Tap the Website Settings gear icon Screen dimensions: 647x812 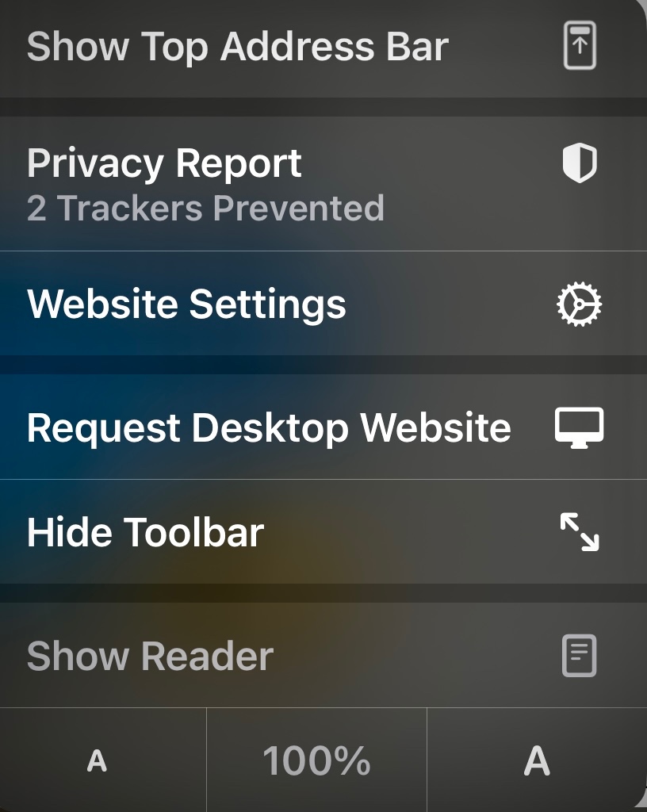(579, 304)
